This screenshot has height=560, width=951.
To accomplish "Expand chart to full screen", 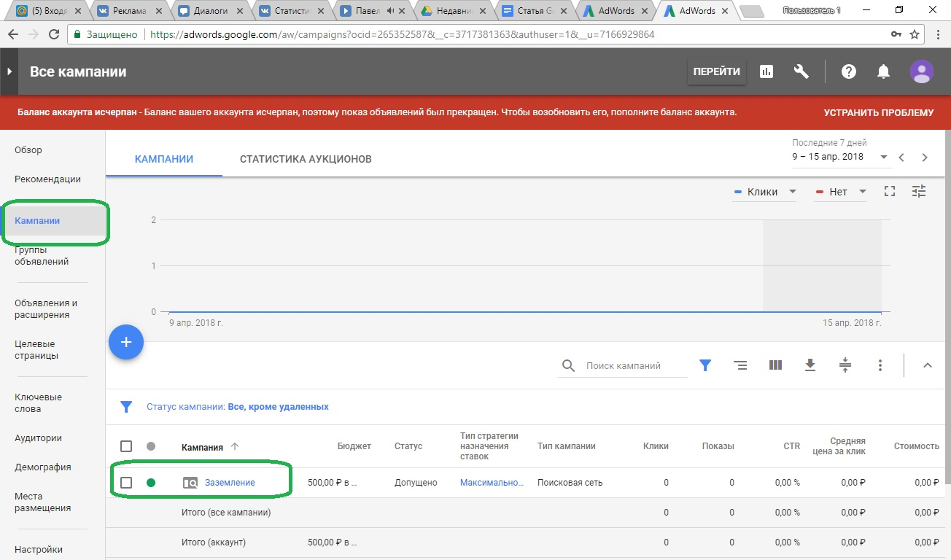I will [889, 192].
